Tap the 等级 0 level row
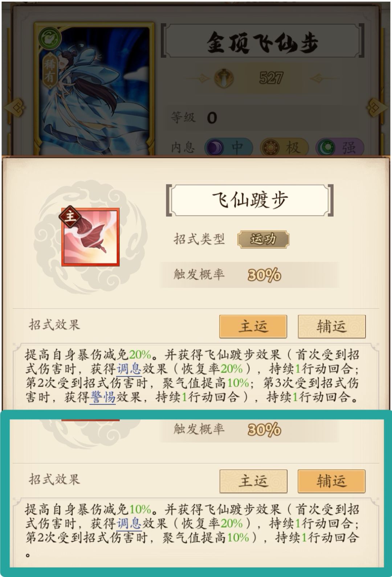This screenshot has height=577, width=392. click(262, 118)
